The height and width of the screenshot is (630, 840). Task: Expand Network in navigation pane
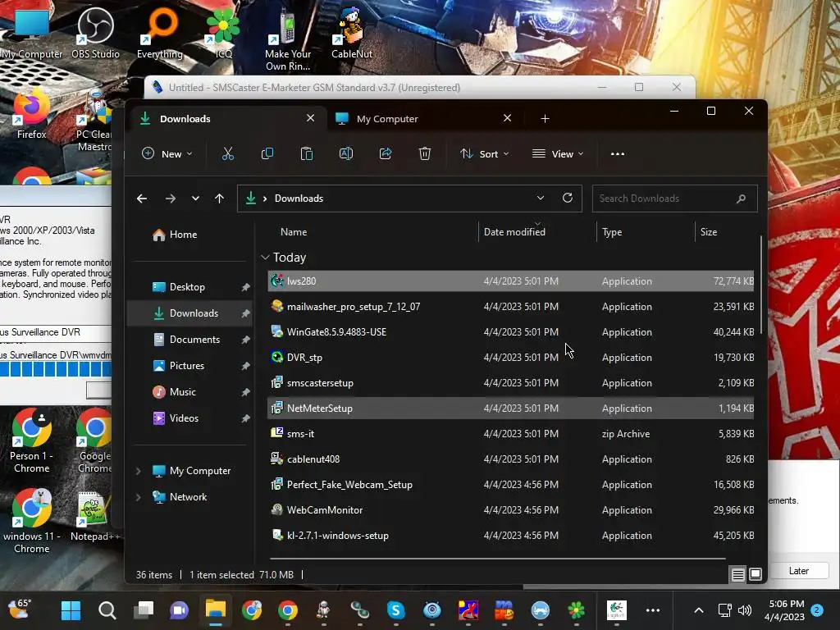point(138,497)
